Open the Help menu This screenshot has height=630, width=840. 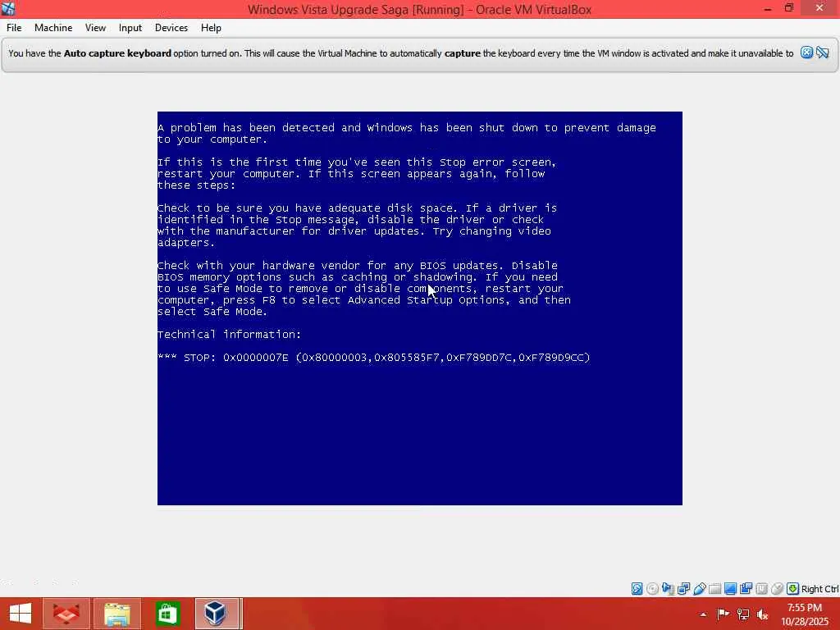point(211,28)
